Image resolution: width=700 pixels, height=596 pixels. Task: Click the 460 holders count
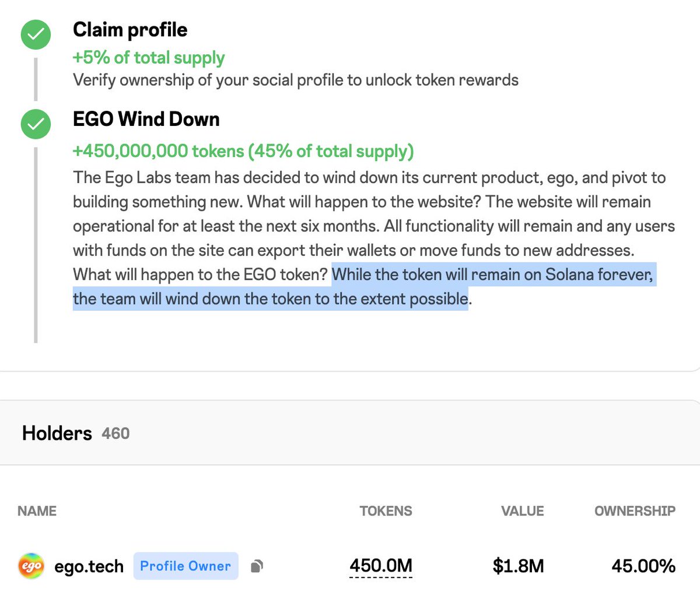116,434
